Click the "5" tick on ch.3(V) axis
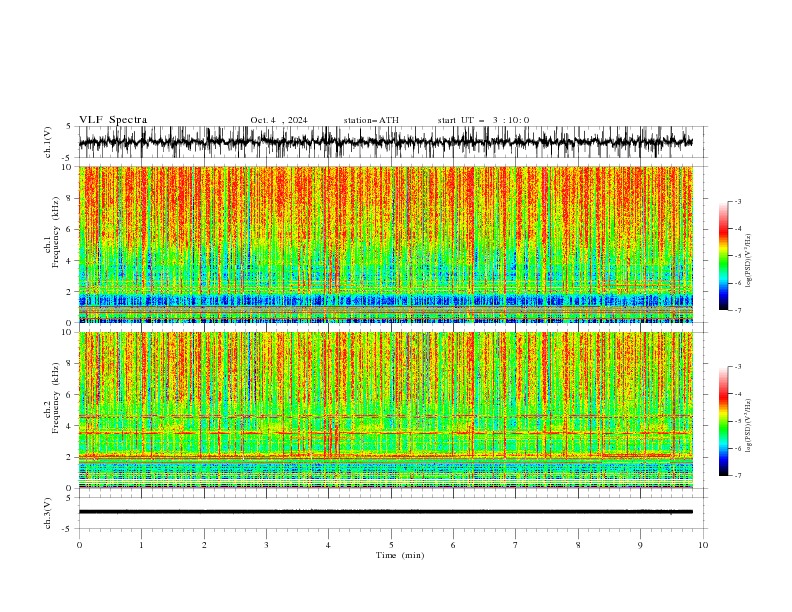This screenshot has height=612, width=792. pos(69,498)
